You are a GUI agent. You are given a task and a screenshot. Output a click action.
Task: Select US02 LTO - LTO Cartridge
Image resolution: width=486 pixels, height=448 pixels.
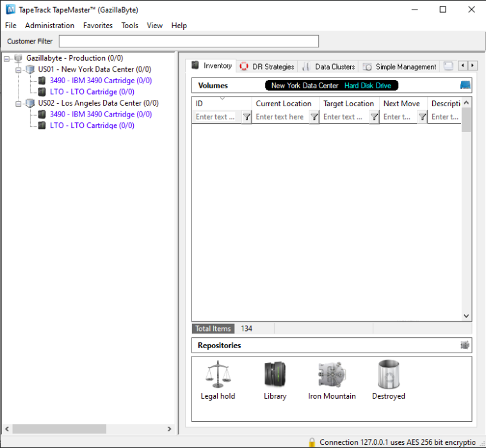click(x=92, y=125)
